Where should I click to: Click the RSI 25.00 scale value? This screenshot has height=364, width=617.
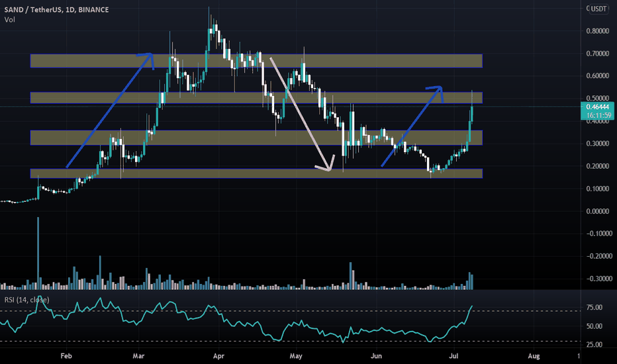click(x=594, y=345)
